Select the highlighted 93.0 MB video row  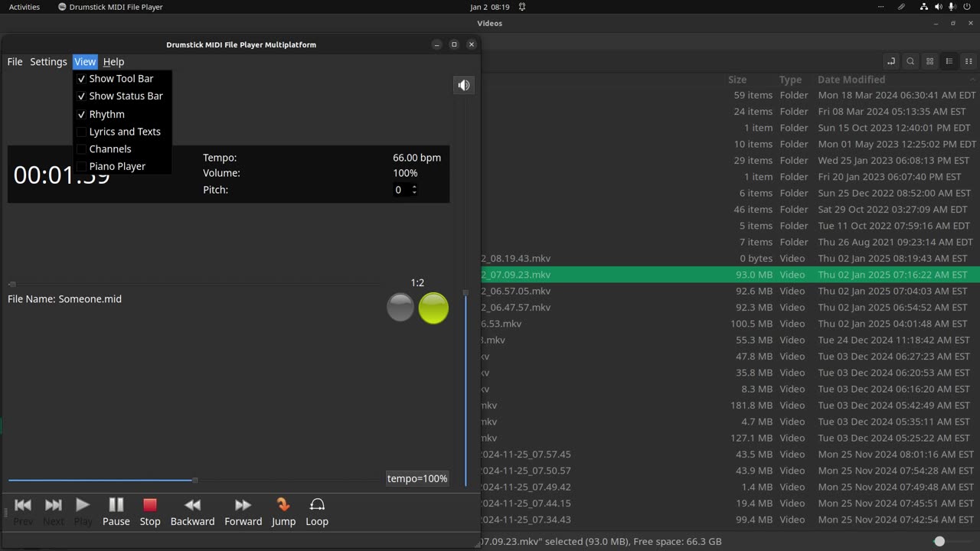(730, 274)
